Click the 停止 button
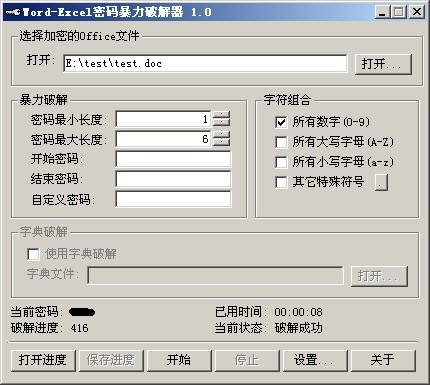The image size is (430, 385). [247, 360]
